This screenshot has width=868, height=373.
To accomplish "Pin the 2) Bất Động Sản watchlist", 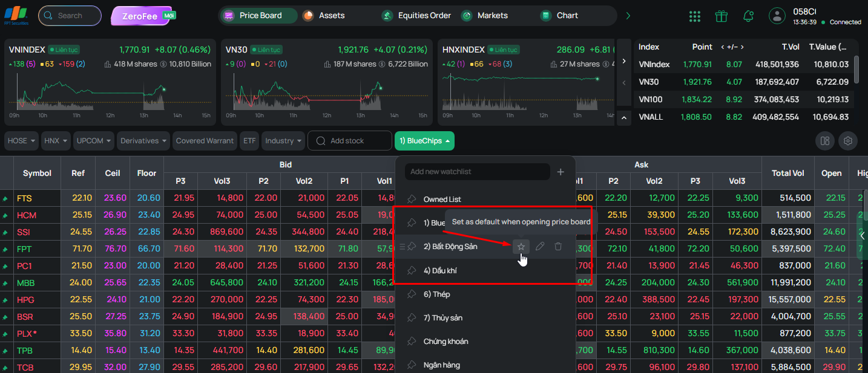I will pos(412,246).
